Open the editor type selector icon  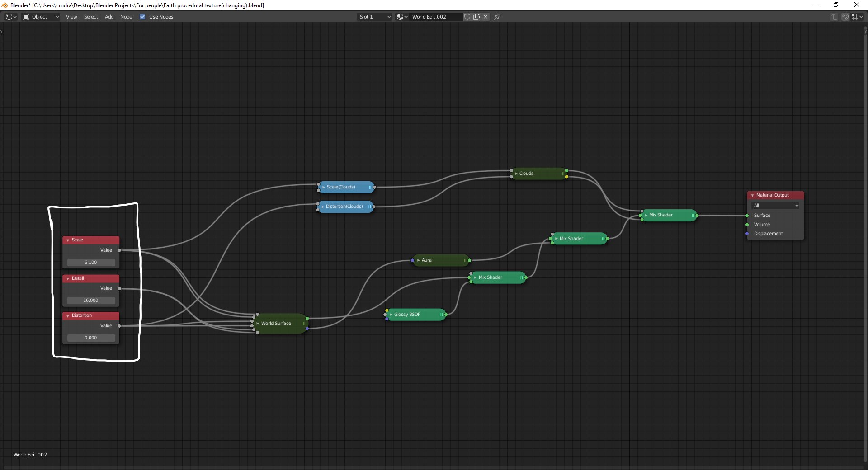pyautogui.click(x=11, y=17)
